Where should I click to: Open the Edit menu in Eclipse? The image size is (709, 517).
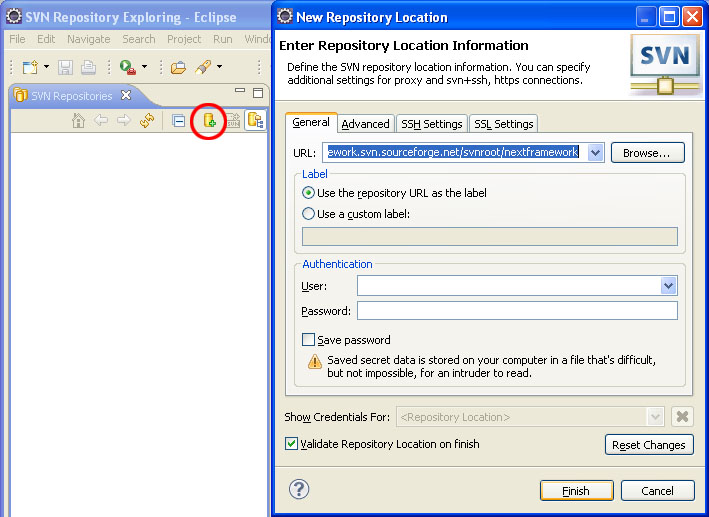(x=46, y=39)
